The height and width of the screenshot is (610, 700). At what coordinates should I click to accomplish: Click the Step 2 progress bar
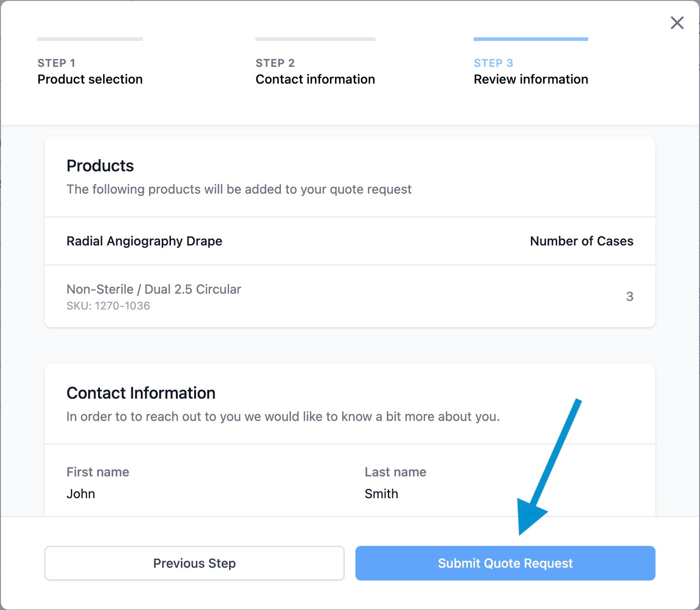click(315, 39)
